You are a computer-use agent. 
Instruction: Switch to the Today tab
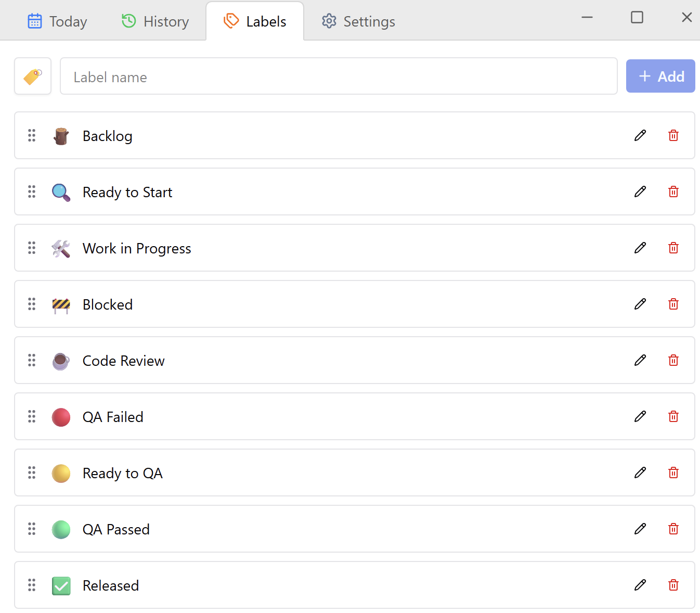pyautogui.click(x=57, y=21)
